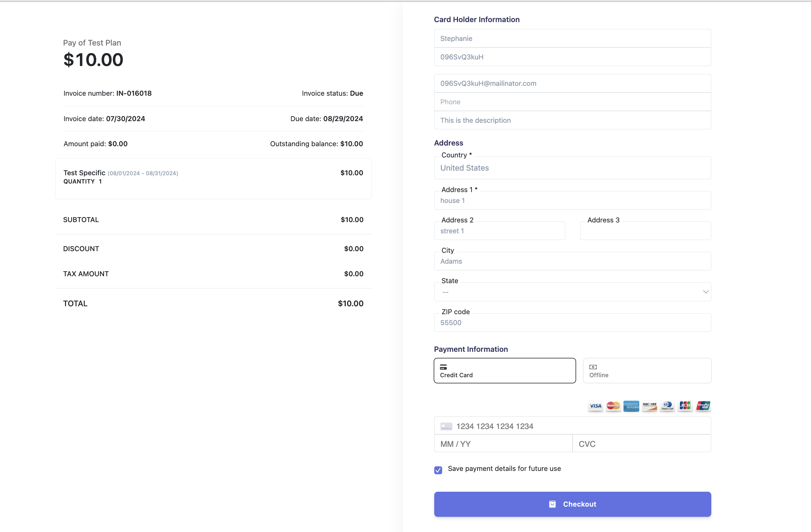811x532 pixels.
Task: Click the first name field with Stephanie
Action: pos(573,39)
